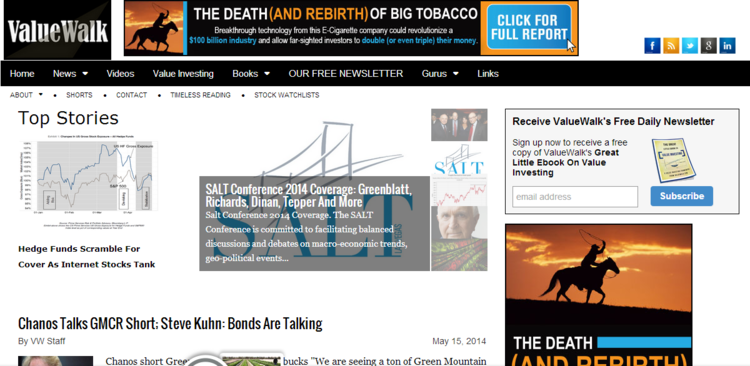
Task: Open the Death and Rebirth sidebar ad
Action: point(599,295)
